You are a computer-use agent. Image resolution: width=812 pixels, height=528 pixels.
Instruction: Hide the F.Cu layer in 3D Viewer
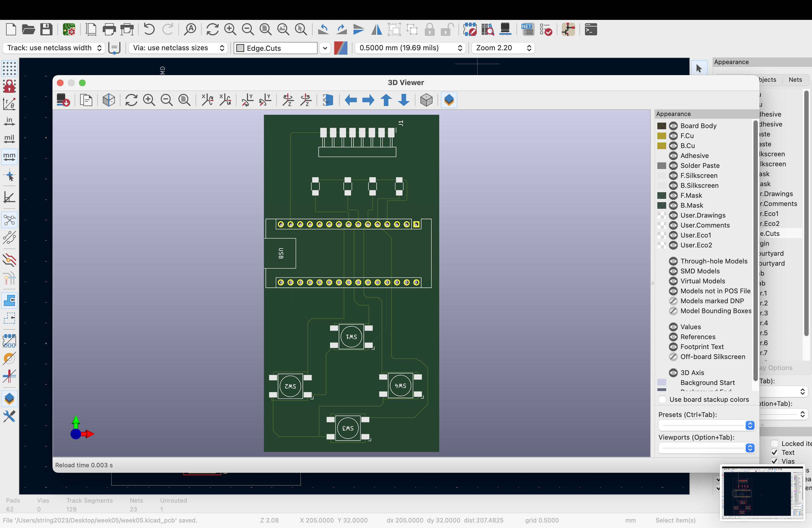pos(673,136)
